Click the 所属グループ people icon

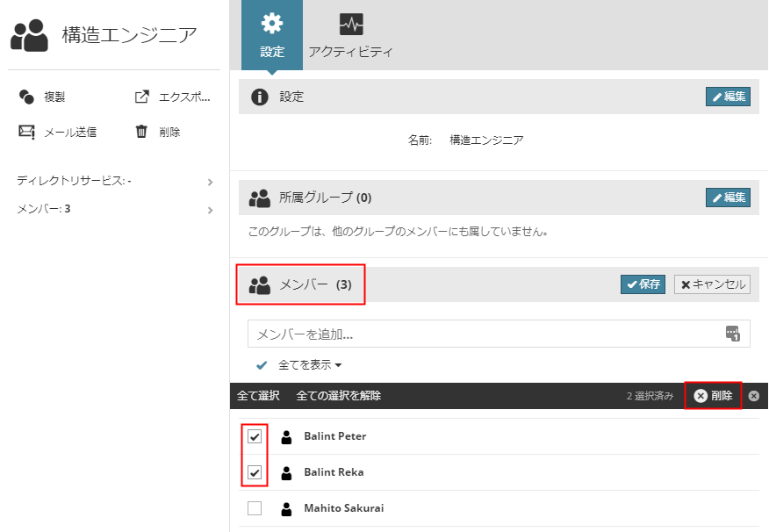(x=260, y=198)
